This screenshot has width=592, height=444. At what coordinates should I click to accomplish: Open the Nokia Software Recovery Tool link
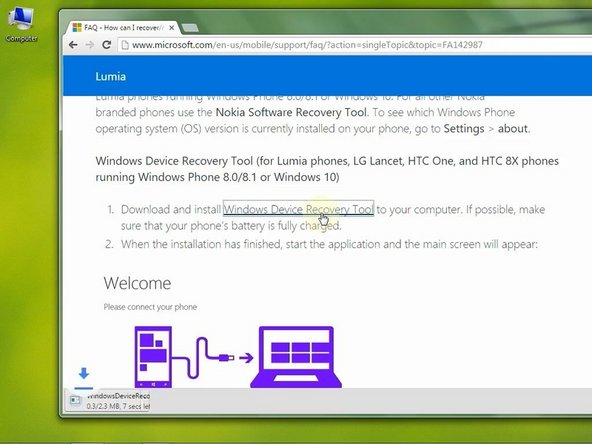[291, 112]
